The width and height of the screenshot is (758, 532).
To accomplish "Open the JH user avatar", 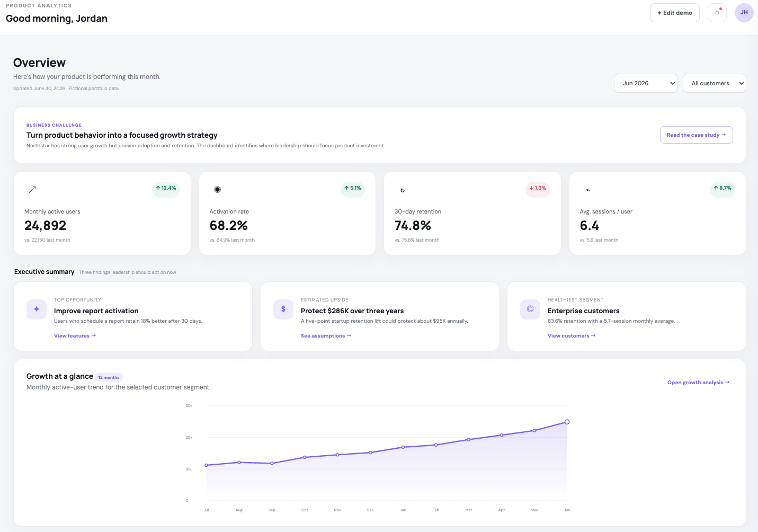I will [744, 13].
